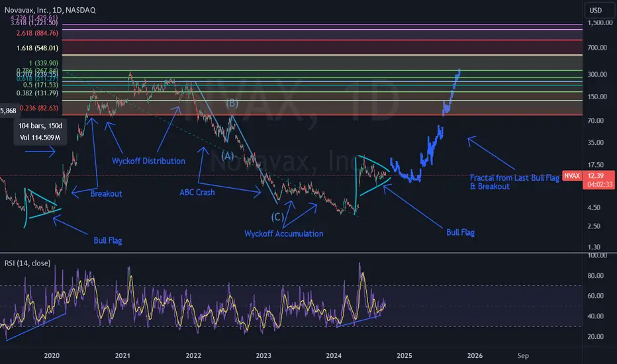Click the RSI 60.00 scale label
617x364 pixels.
pyautogui.click(x=596, y=296)
